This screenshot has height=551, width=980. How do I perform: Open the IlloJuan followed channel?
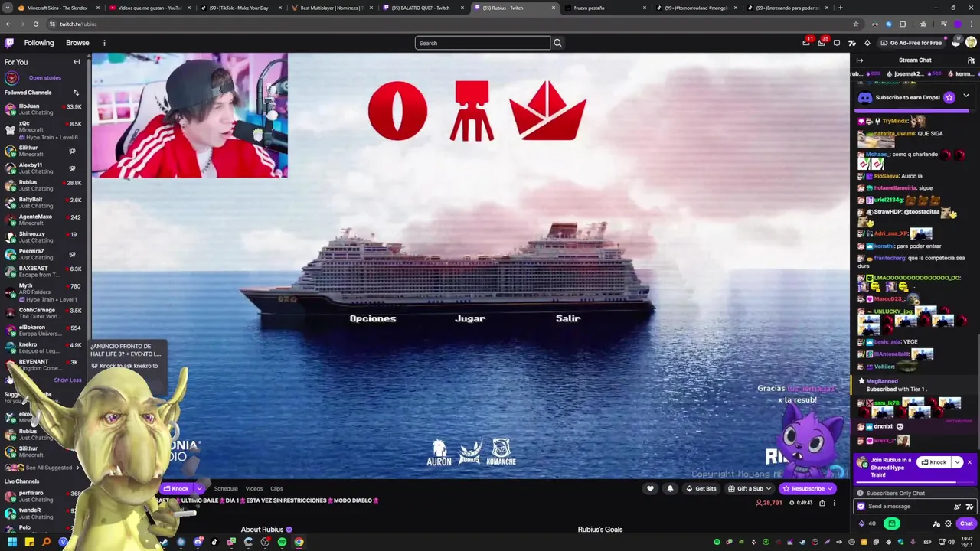(x=43, y=109)
